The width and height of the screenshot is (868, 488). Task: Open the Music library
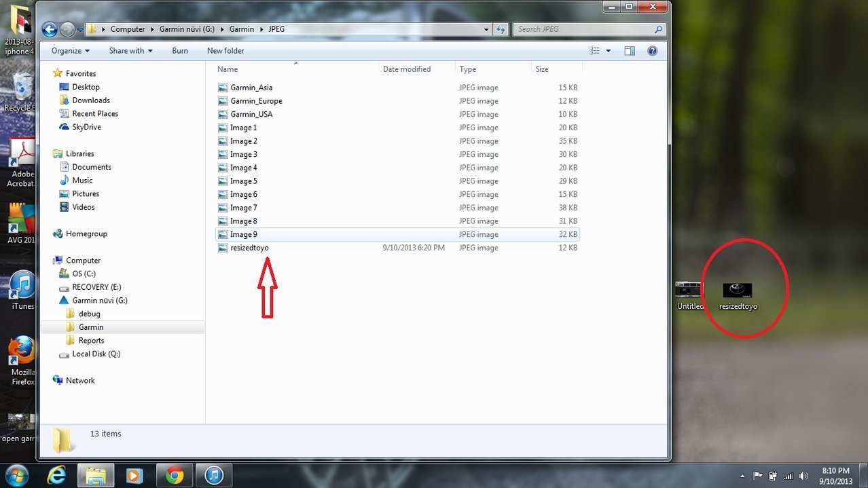[82, 181]
